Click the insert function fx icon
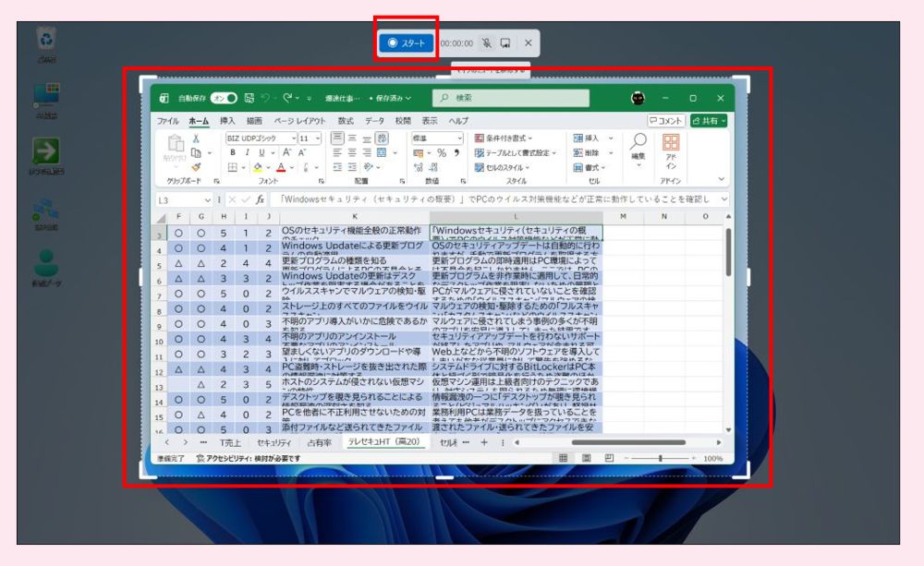The width and height of the screenshot is (924, 566). [261, 199]
